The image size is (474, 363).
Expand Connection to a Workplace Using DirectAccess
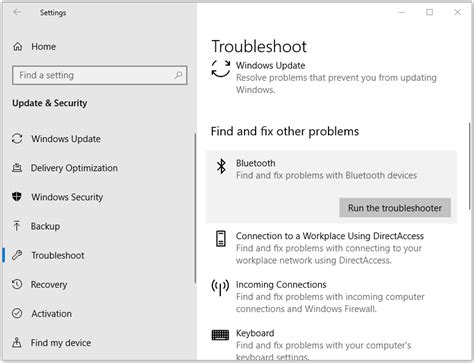coord(331,248)
